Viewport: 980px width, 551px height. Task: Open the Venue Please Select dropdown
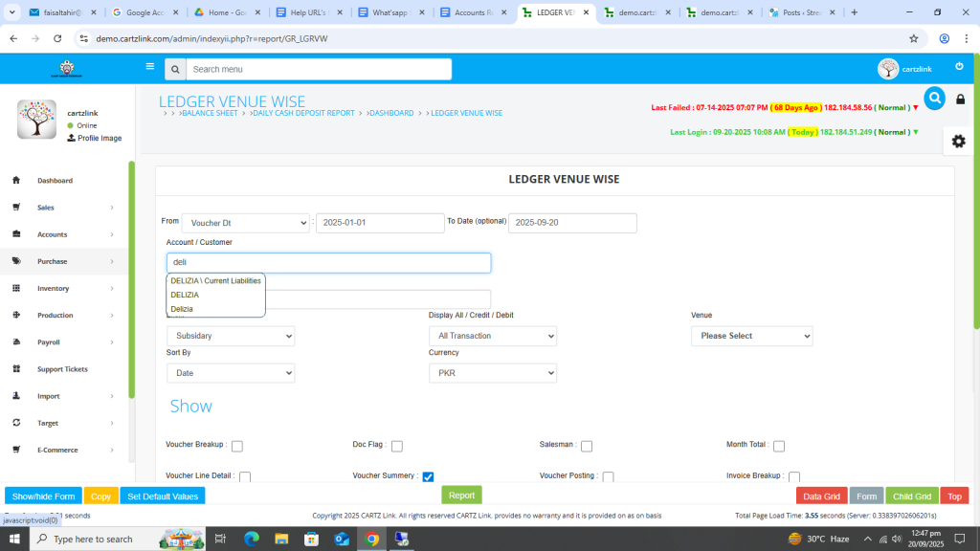click(x=752, y=336)
